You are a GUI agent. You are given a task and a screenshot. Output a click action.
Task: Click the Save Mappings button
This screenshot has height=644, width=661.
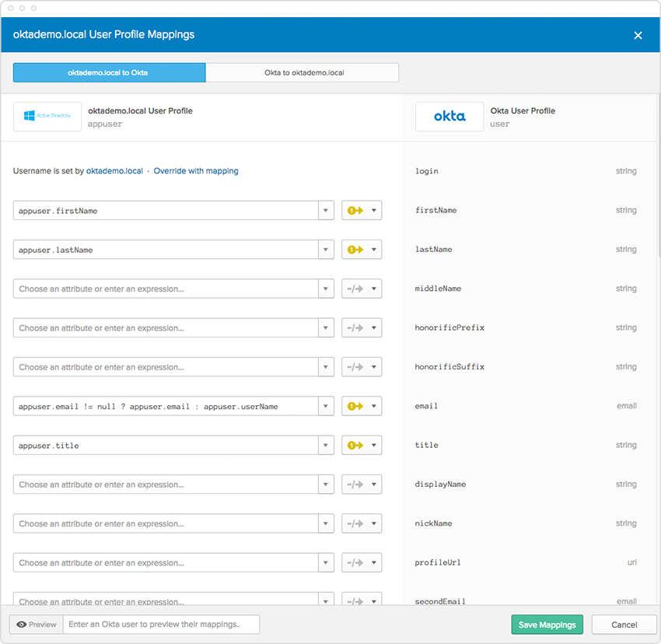point(547,625)
